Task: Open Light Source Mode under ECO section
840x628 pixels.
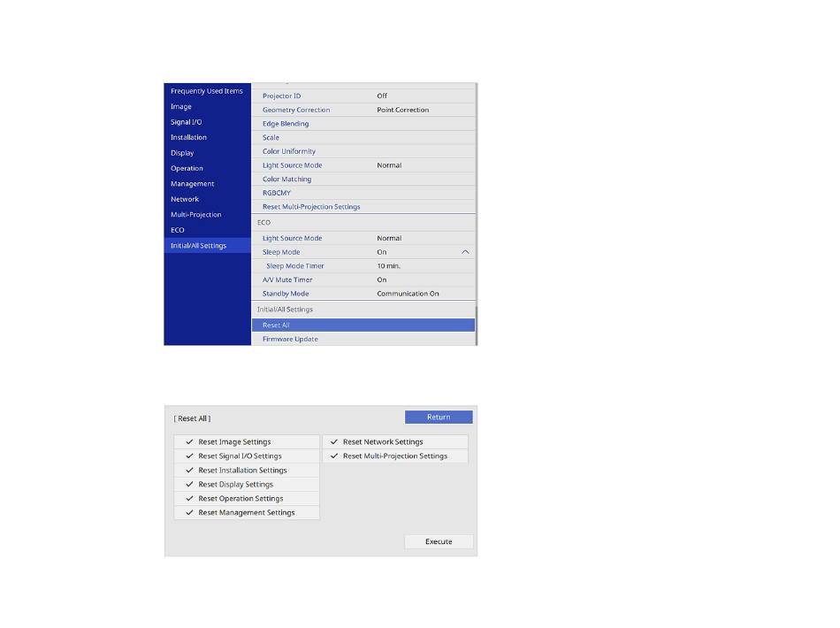Action: 363,239
